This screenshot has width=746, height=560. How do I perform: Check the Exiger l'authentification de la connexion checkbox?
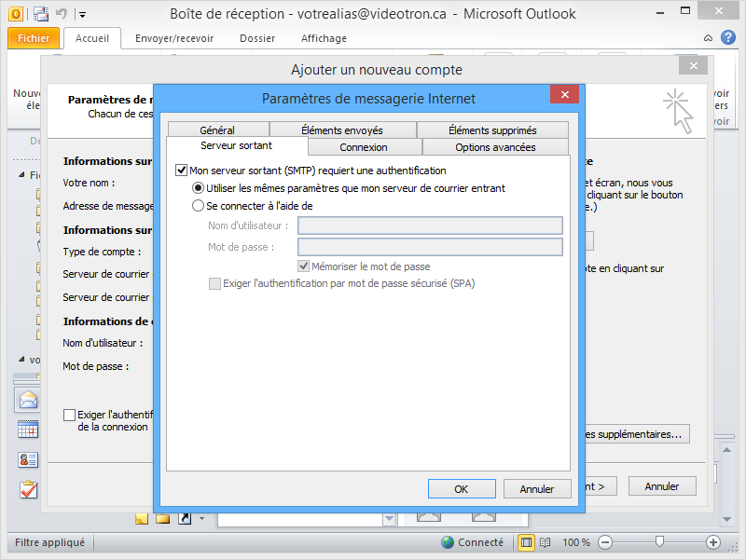69,415
